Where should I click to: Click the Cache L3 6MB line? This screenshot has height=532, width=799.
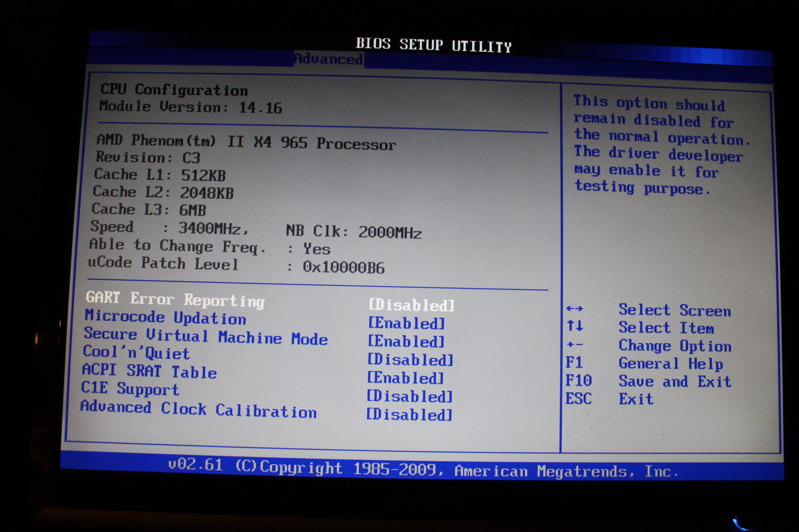point(149,209)
